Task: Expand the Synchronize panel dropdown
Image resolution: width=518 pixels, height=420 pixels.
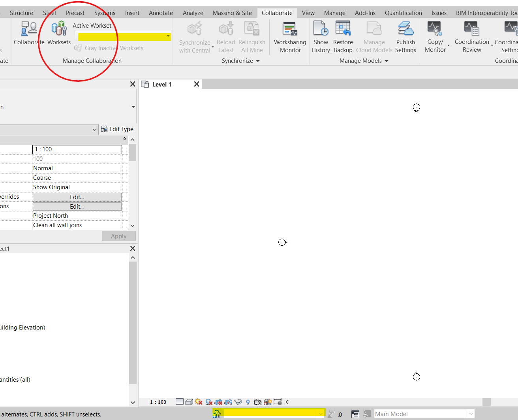Action: (x=258, y=61)
